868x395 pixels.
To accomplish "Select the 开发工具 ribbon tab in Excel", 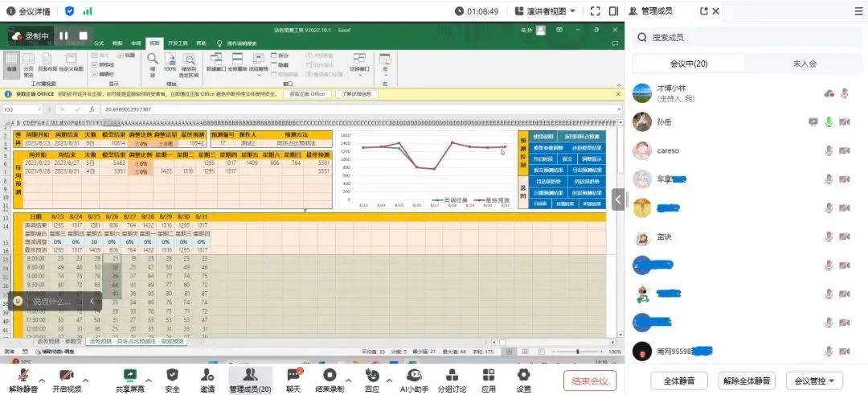I will click(x=178, y=43).
